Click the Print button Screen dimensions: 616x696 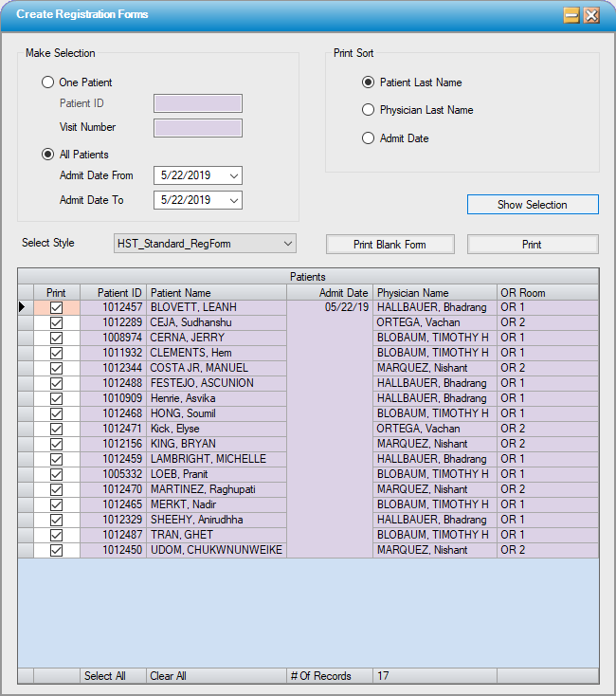pos(533,245)
